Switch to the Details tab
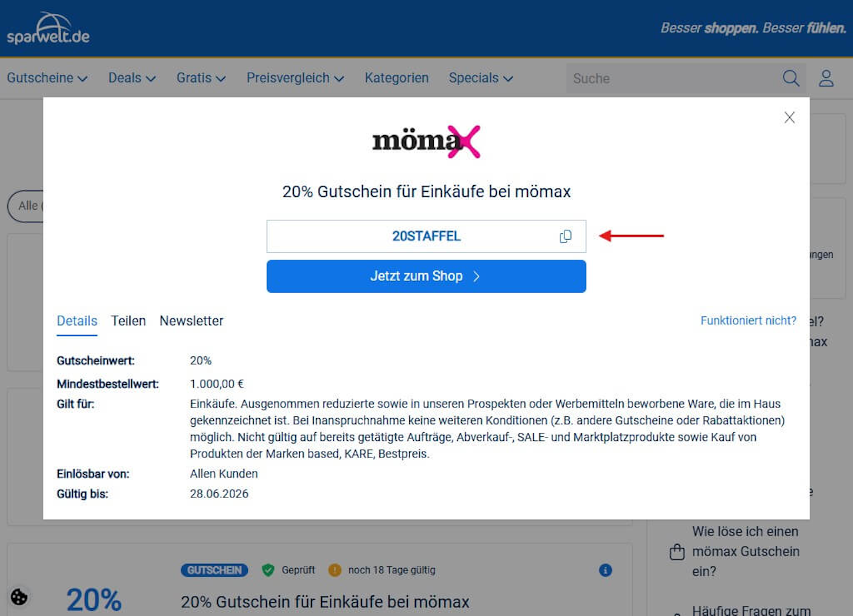The width and height of the screenshot is (853, 616). click(x=77, y=321)
